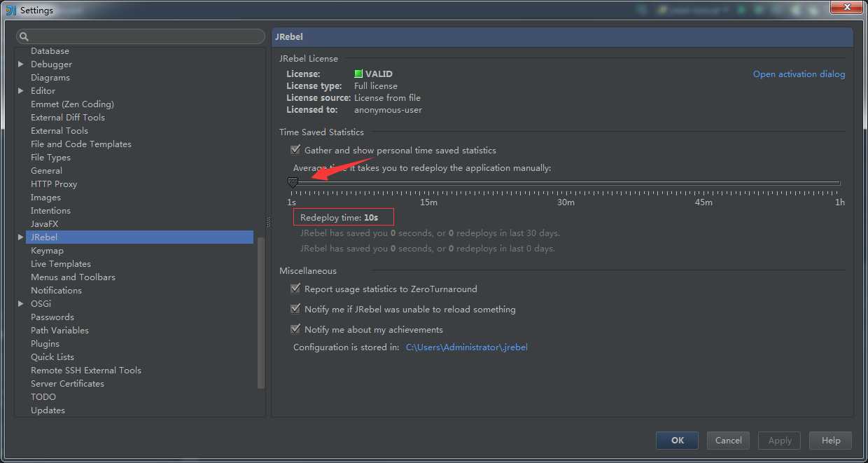The image size is (868, 463).
Task: Open File Types settings
Action: pyautogui.click(x=50, y=157)
